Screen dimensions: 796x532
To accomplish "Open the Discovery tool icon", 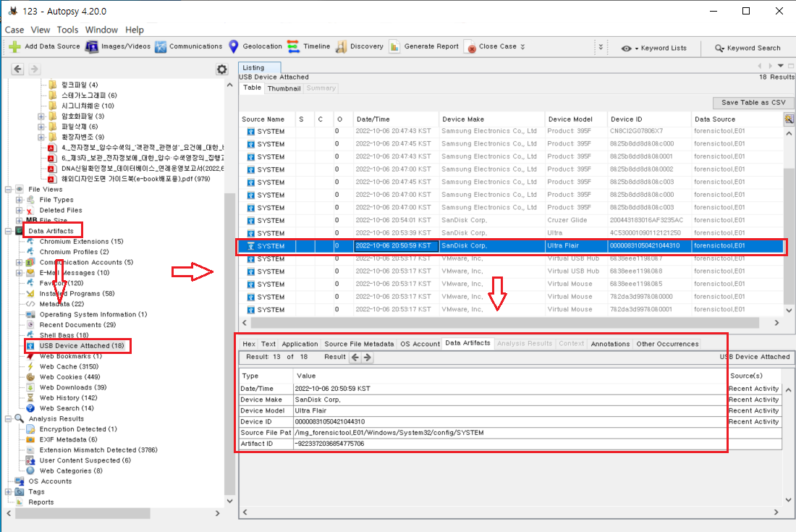I will click(342, 47).
